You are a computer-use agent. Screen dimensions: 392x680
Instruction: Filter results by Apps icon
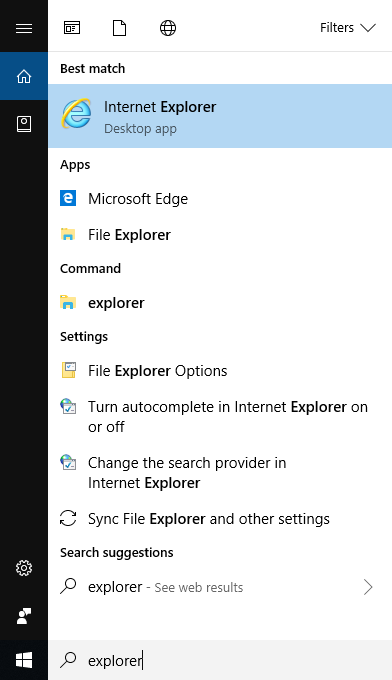tap(72, 28)
